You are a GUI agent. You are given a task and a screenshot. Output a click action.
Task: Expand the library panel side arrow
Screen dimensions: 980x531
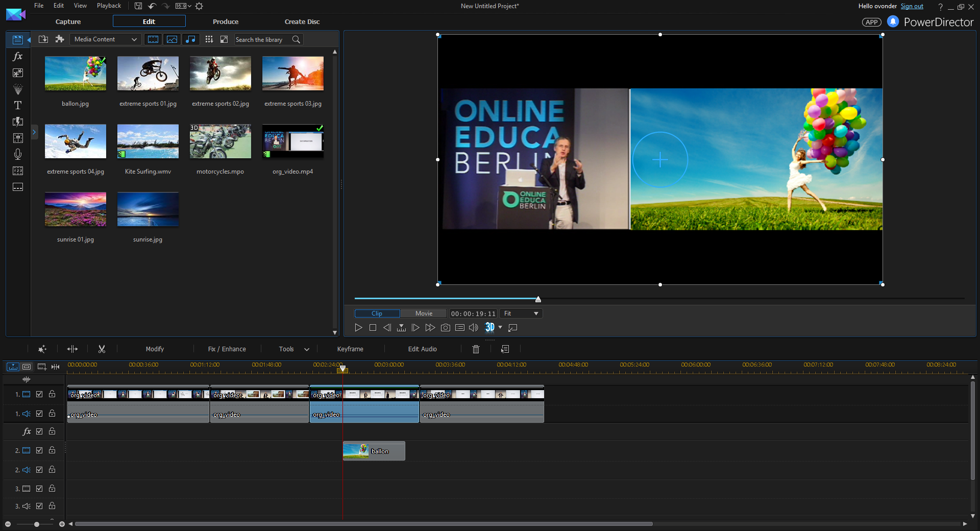coord(34,132)
